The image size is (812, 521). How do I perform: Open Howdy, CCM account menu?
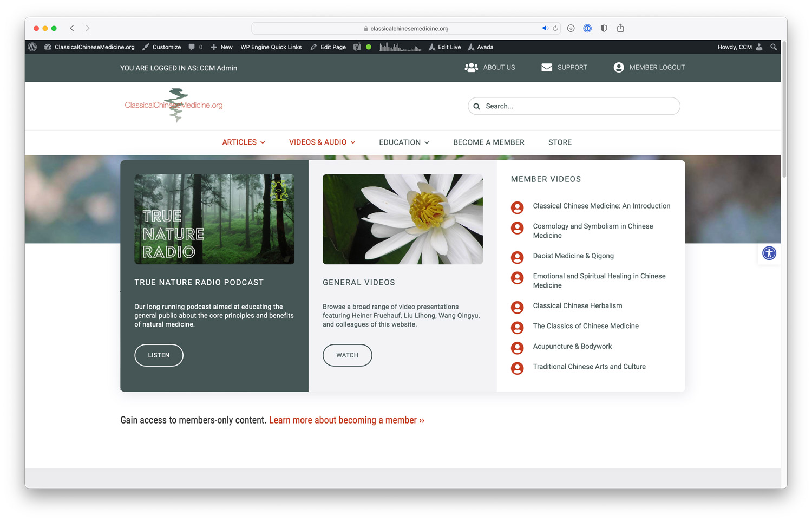click(x=740, y=47)
